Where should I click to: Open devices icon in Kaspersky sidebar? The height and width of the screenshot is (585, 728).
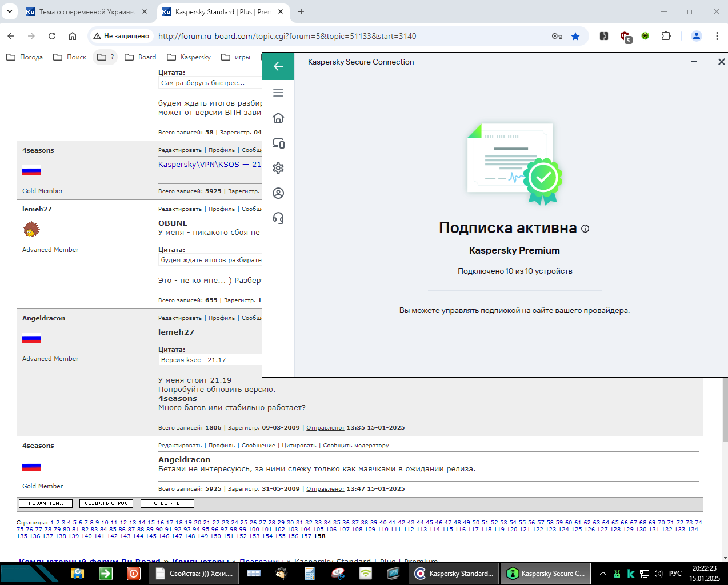coord(278,143)
